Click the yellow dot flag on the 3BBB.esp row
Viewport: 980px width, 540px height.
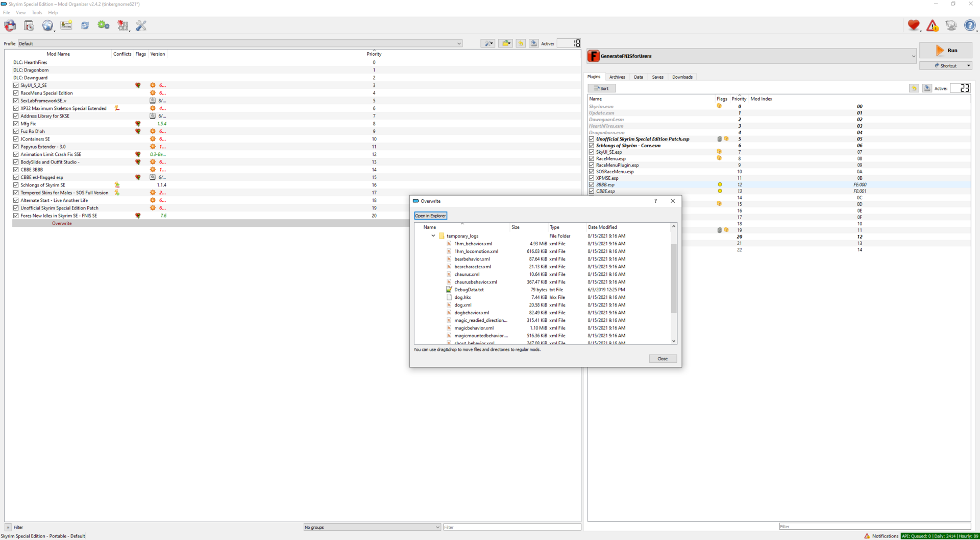click(720, 185)
